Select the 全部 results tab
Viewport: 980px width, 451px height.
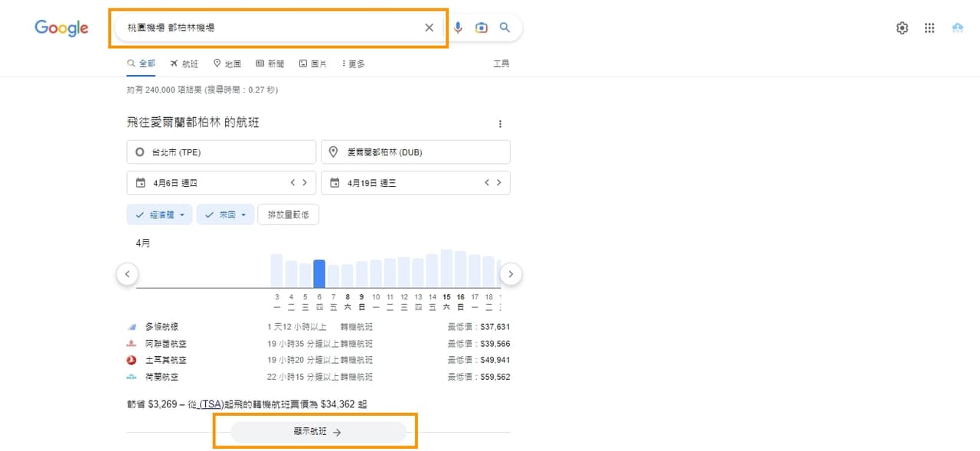141,64
